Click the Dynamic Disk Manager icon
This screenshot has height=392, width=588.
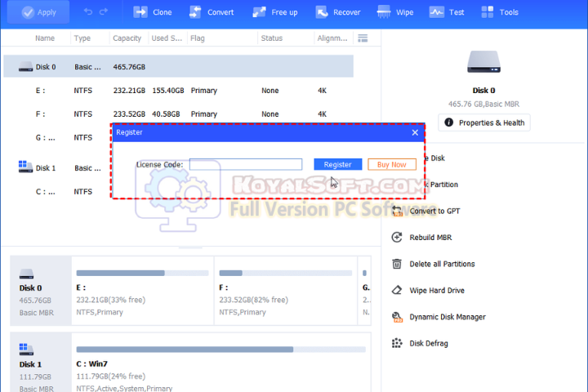[397, 317]
